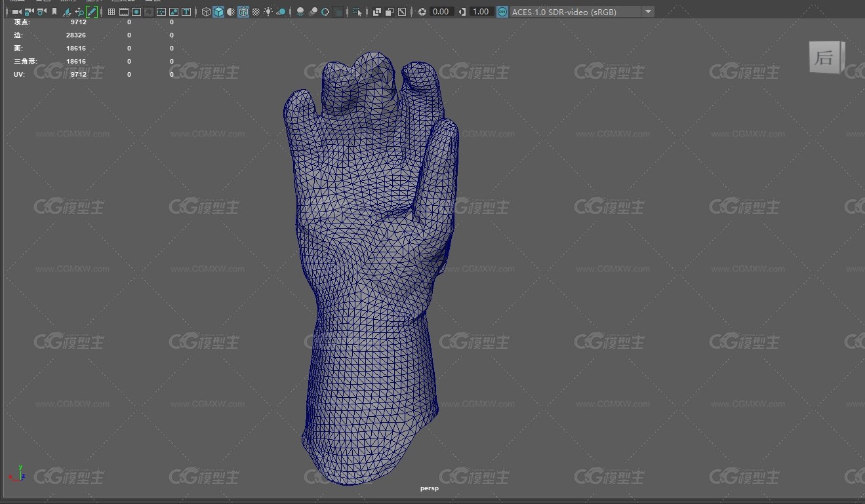Image resolution: width=865 pixels, height=504 pixels.
Task: Click the persp camera name label
Action: [430, 488]
